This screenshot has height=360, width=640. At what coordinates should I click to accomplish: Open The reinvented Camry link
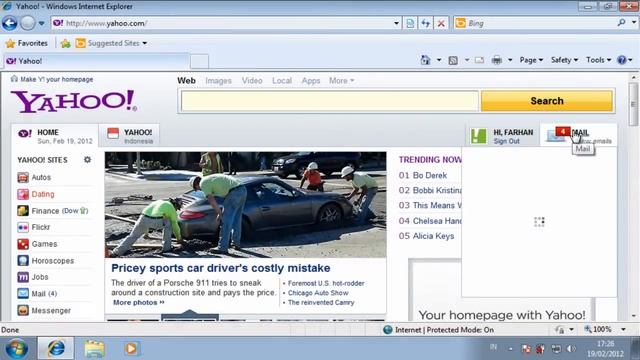pyautogui.click(x=321, y=302)
